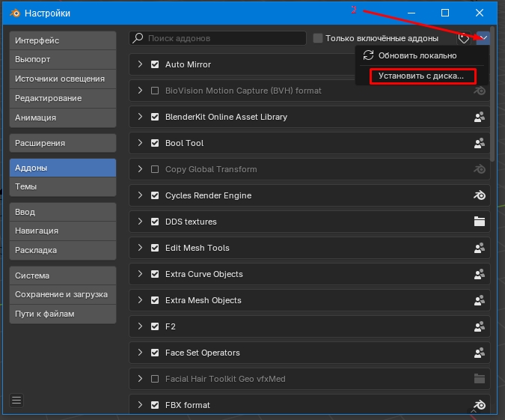The width and height of the screenshot is (505, 420).
Task: Open the Раскладка tab
Action: 63,250
